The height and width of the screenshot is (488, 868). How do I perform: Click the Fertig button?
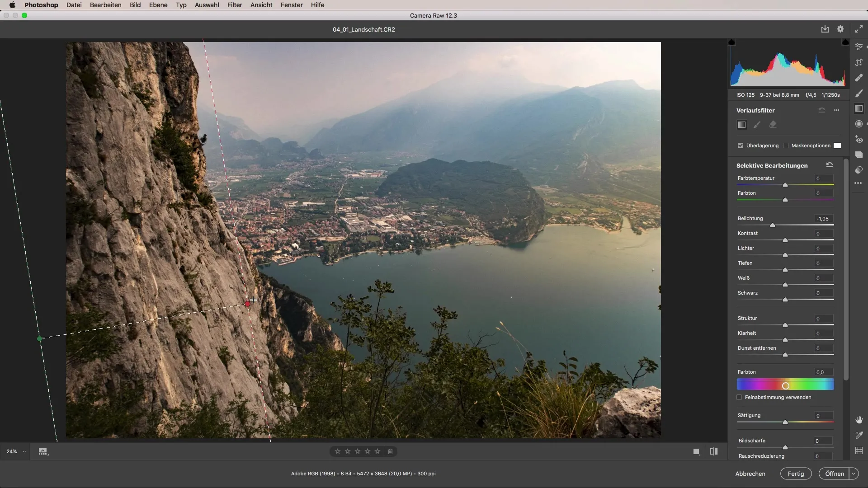796,474
